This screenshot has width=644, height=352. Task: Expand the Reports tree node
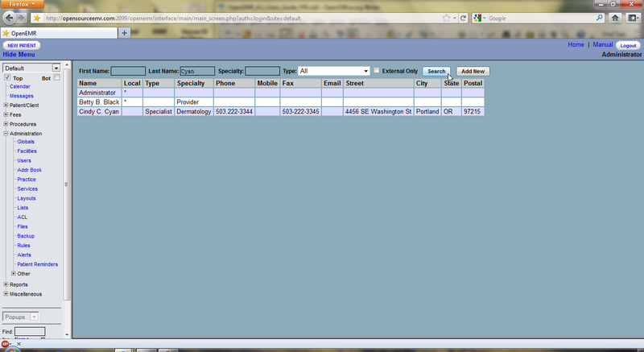6,284
